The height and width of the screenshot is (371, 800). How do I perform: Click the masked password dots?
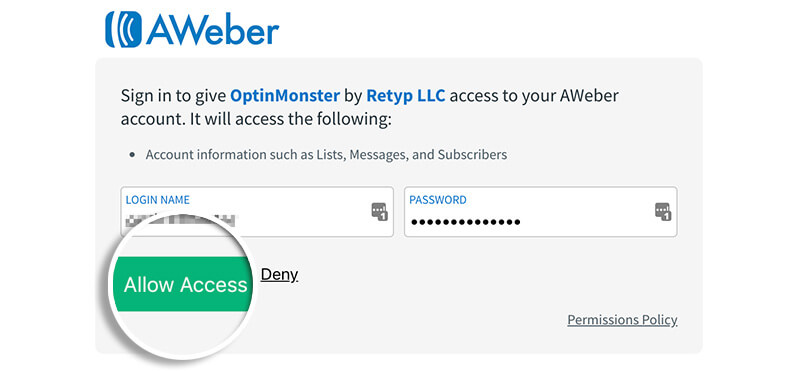point(466,222)
